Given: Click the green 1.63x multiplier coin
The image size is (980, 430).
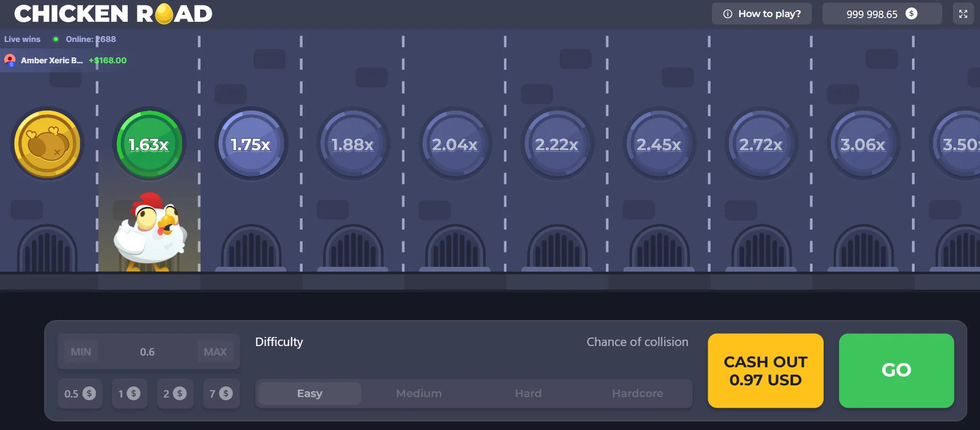Looking at the screenshot, I should click(x=150, y=144).
